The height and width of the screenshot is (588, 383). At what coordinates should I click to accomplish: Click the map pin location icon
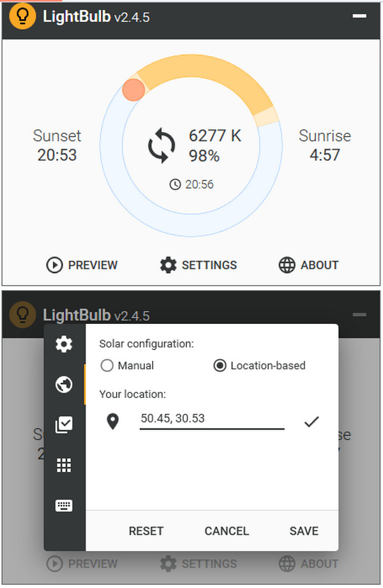pyautogui.click(x=113, y=422)
